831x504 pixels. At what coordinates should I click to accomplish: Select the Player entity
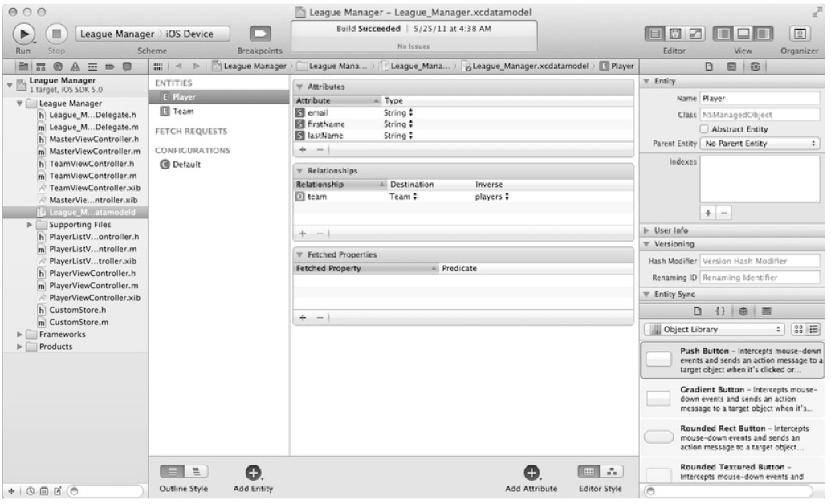[x=219, y=97]
